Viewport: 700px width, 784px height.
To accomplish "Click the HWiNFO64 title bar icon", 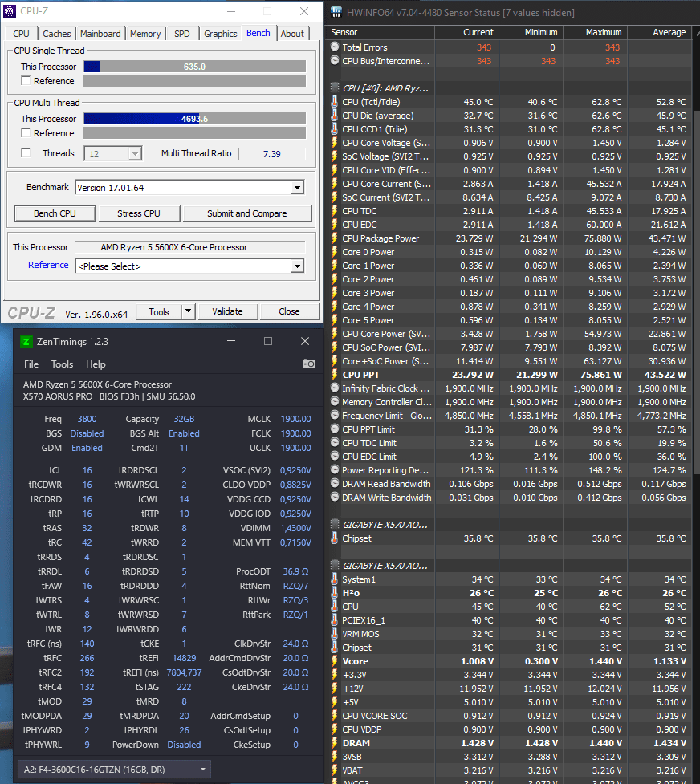I will pyautogui.click(x=336, y=12).
